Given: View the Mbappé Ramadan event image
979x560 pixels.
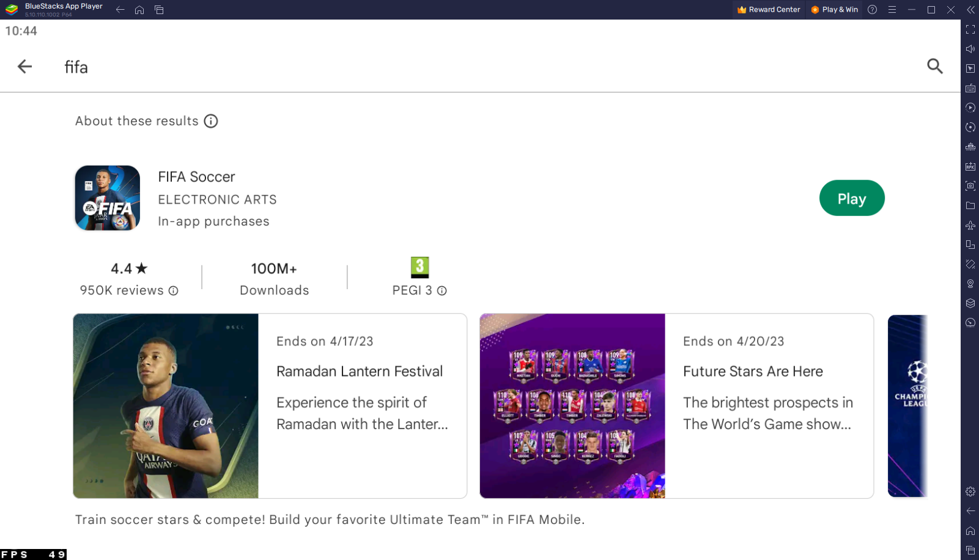Looking at the screenshot, I should (166, 406).
